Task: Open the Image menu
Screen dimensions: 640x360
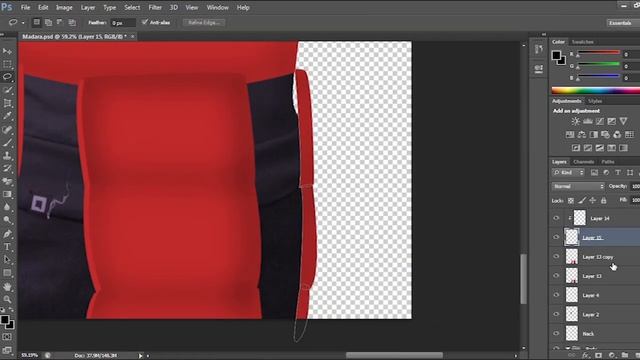Action: (x=64, y=7)
